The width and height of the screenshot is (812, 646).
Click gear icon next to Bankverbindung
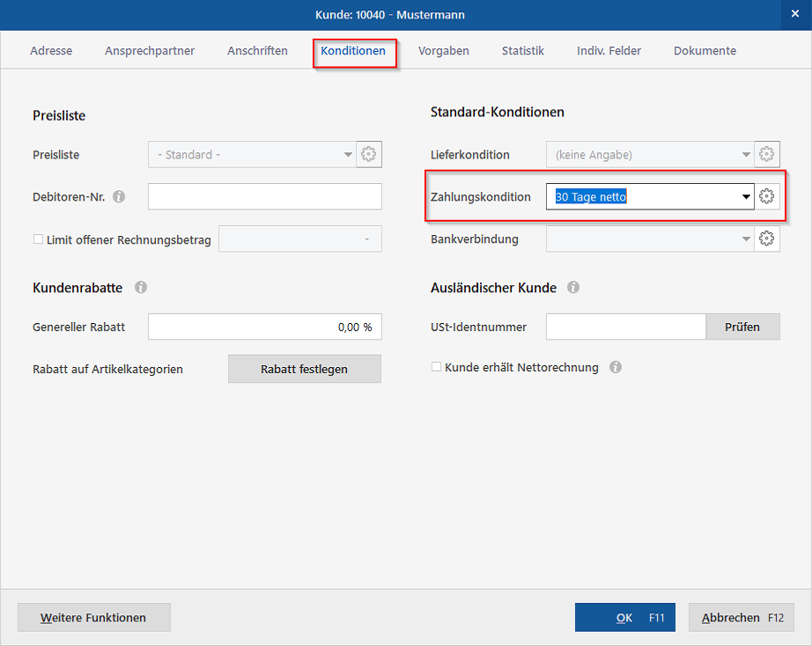[x=767, y=239]
